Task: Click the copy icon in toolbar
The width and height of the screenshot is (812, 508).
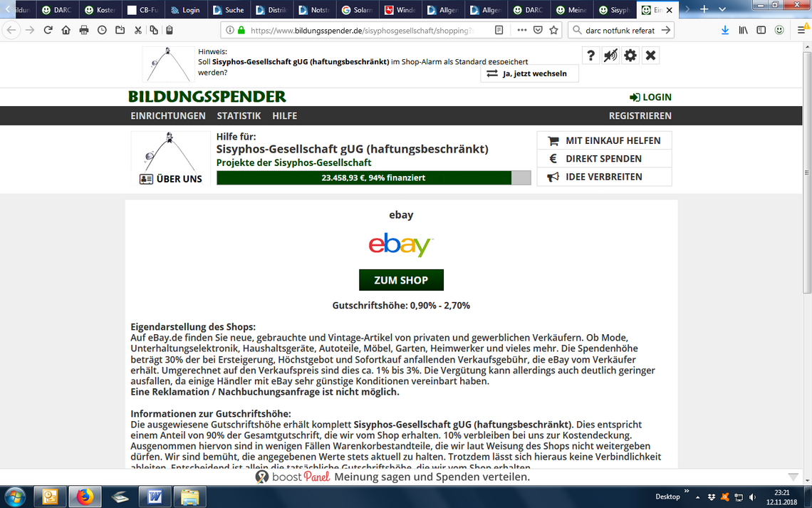Action: point(154,30)
